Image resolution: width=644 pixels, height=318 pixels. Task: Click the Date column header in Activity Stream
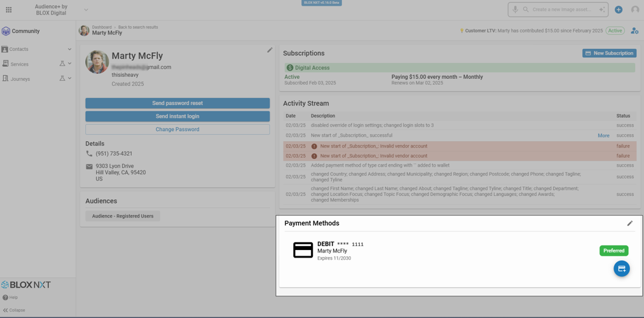[x=291, y=116]
